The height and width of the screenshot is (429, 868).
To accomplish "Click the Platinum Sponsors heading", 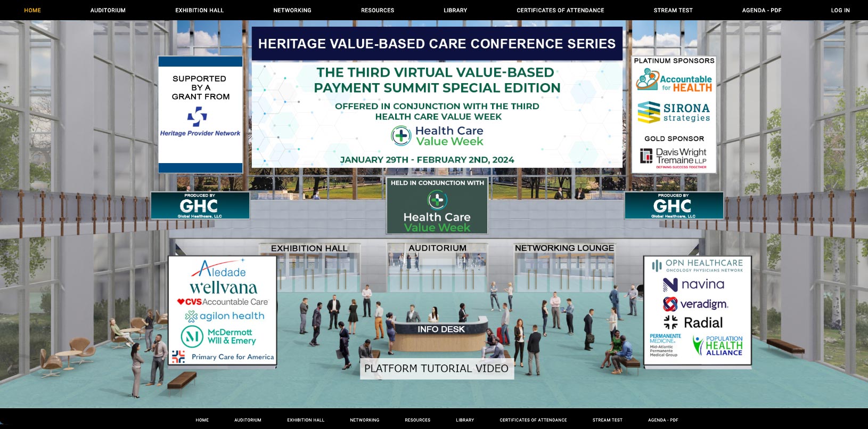I will pyautogui.click(x=674, y=61).
